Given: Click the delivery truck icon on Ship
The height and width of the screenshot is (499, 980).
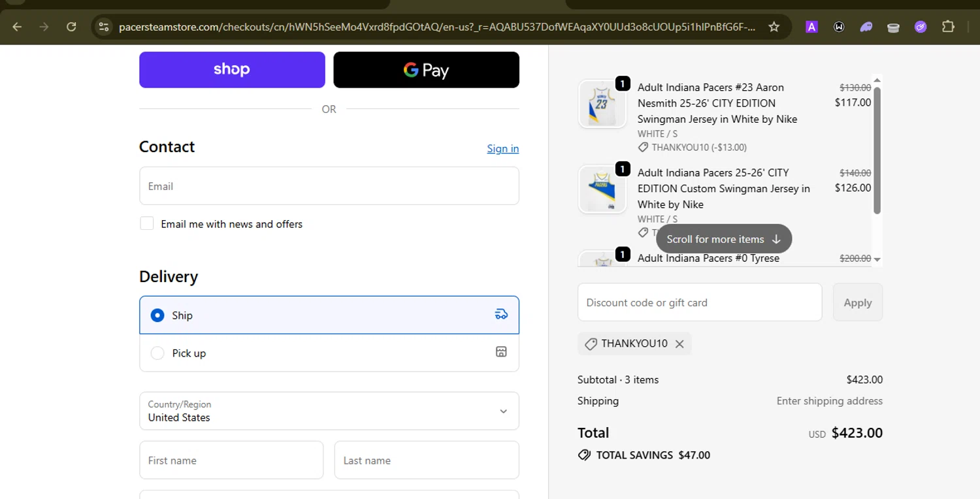Looking at the screenshot, I should (x=501, y=314).
